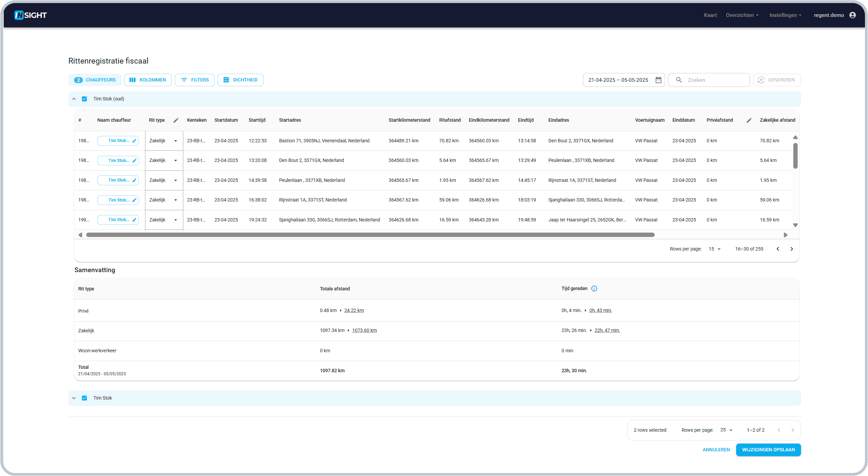Image resolution: width=868 pixels, height=476 pixels.
Task: Uncheck the Tim Stok checkbox
Action: (x=85, y=398)
